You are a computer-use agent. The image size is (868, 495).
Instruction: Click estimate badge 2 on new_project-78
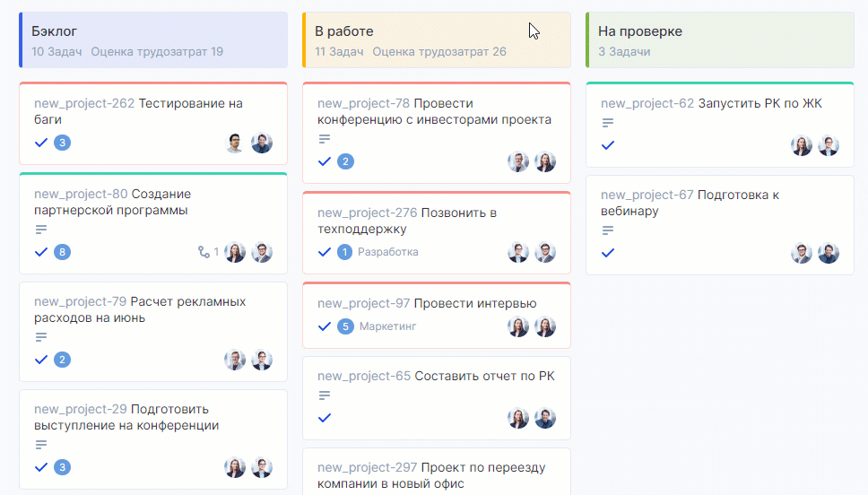coord(345,161)
